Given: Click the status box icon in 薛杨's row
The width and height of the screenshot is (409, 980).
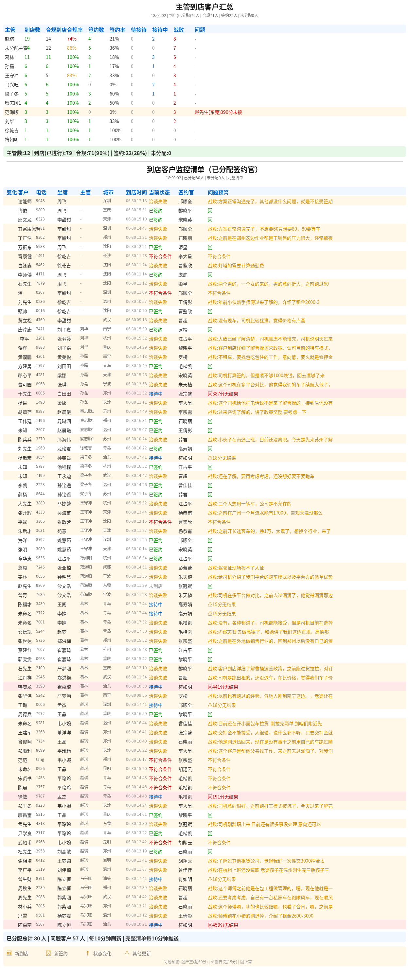Looking at the screenshot, I should click(210, 495).
